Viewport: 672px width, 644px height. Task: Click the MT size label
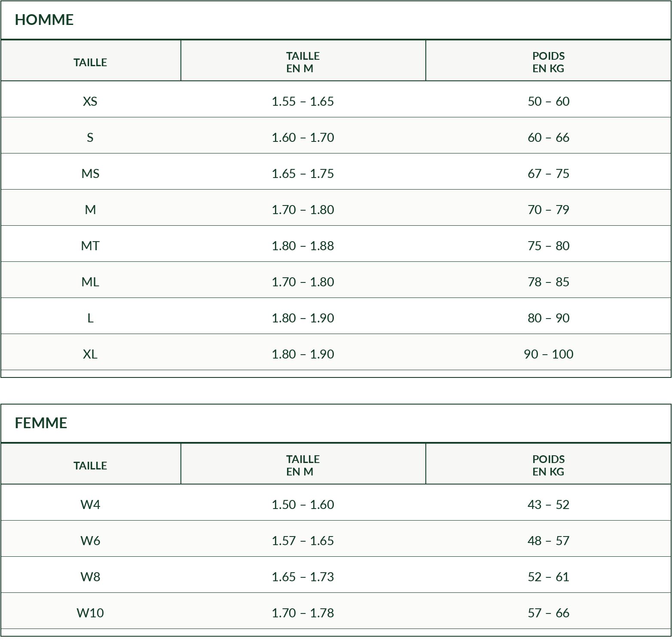pos(90,246)
